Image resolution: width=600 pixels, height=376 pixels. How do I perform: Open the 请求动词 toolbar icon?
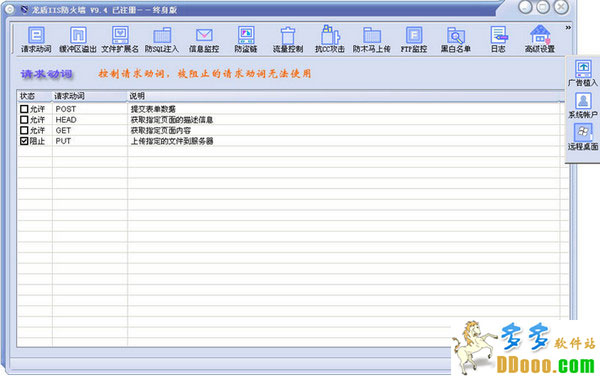[x=36, y=39]
